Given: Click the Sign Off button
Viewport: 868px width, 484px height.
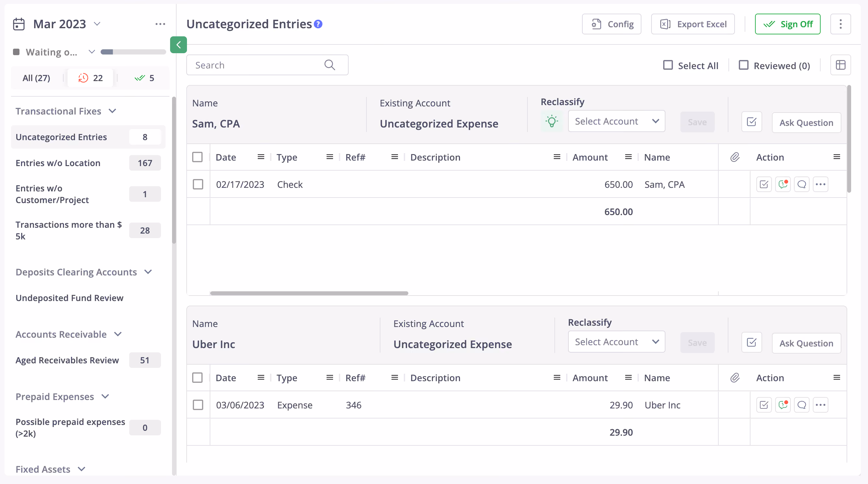Looking at the screenshot, I should point(787,24).
